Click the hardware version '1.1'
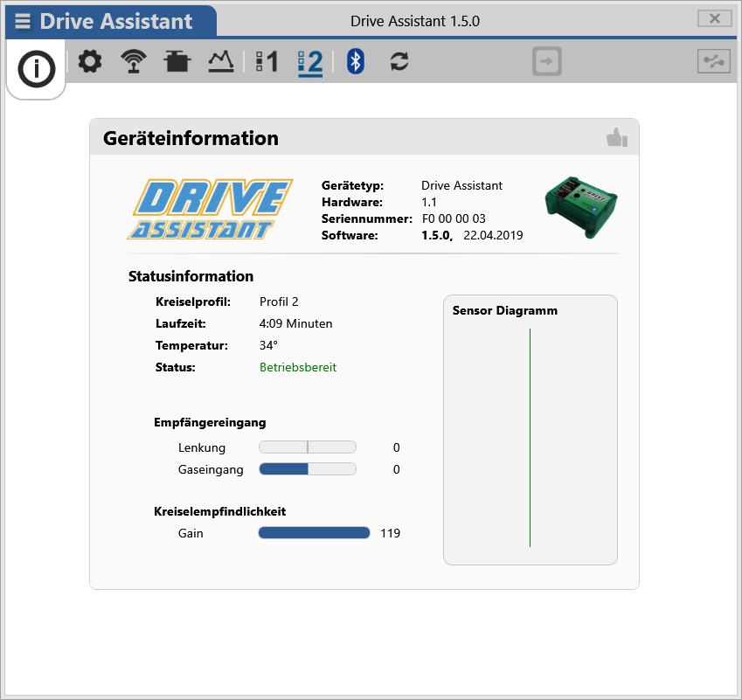Image resolution: width=742 pixels, height=700 pixels. 429,202
